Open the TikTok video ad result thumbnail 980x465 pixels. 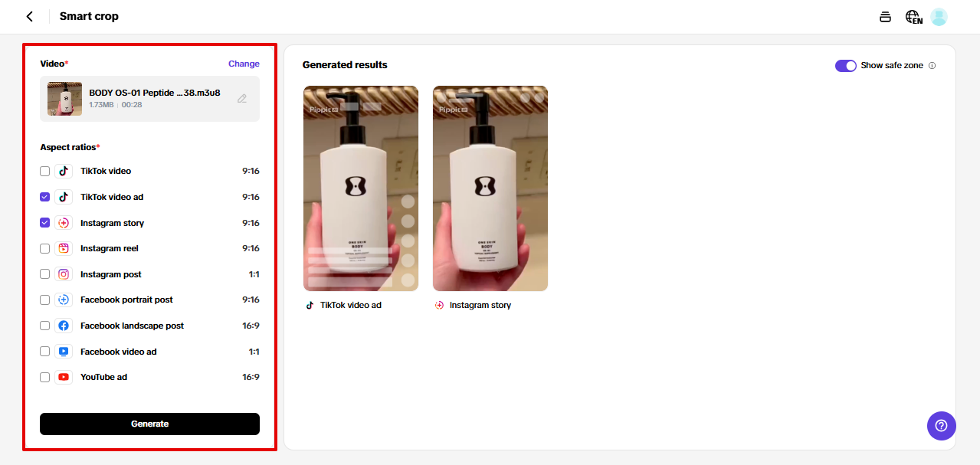(x=361, y=188)
